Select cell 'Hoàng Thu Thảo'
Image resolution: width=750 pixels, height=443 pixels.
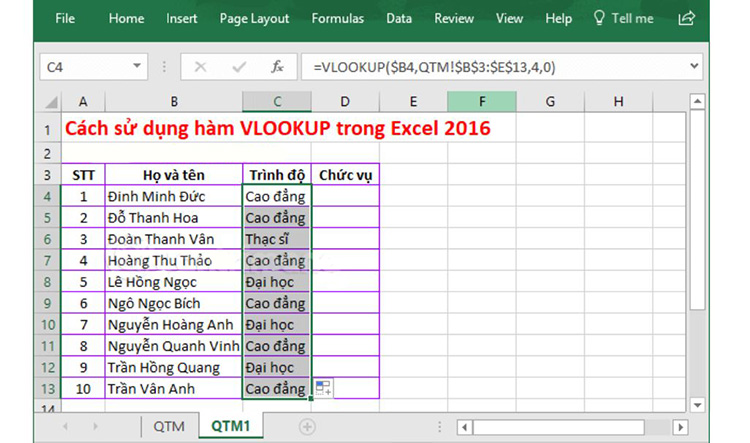pos(174,260)
